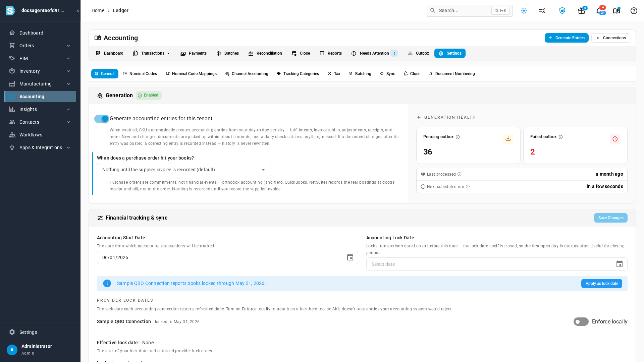
Task: Click the Search input field
Action: [x=469, y=11]
